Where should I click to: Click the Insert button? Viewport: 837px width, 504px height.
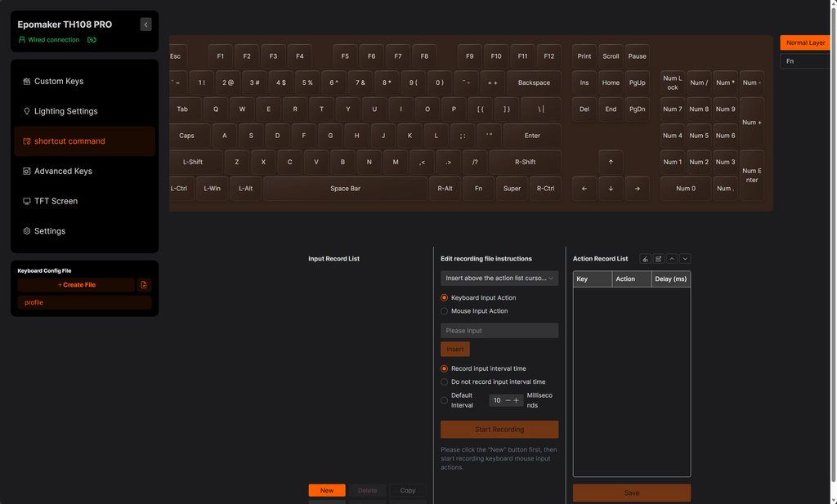(x=455, y=349)
